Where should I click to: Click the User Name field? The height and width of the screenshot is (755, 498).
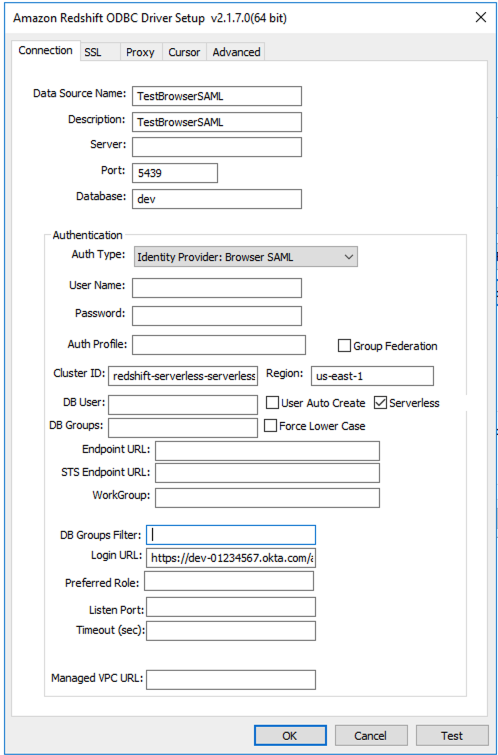(x=217, y=288)
